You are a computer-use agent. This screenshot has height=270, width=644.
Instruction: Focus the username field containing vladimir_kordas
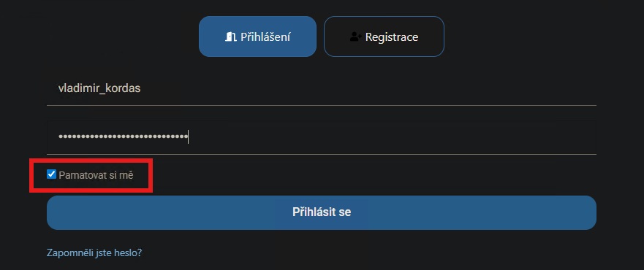pyautogui.click(x=322, y=88)
